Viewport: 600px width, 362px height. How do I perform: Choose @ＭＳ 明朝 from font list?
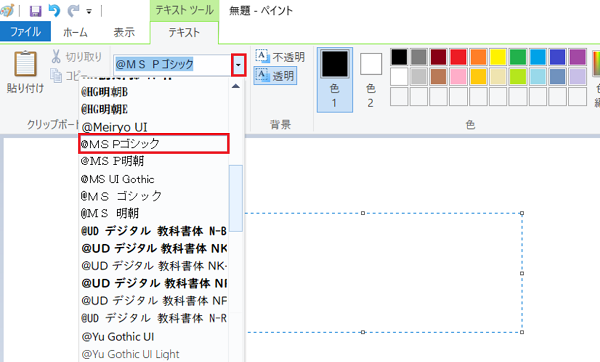point(153,213)
